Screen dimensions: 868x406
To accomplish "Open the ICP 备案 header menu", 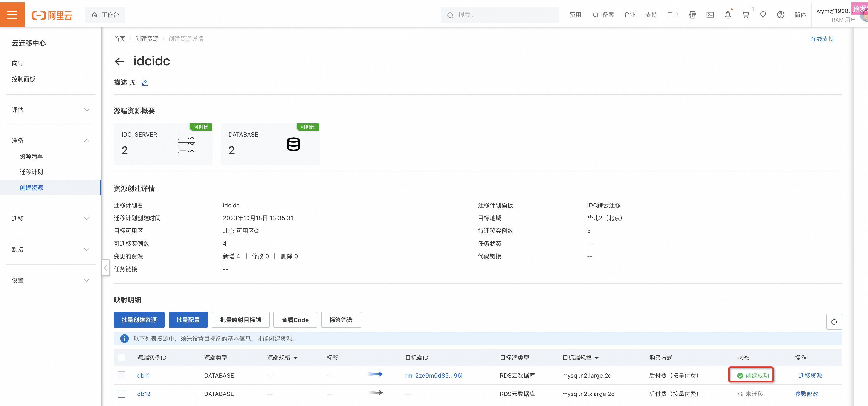I will [602, 15].
